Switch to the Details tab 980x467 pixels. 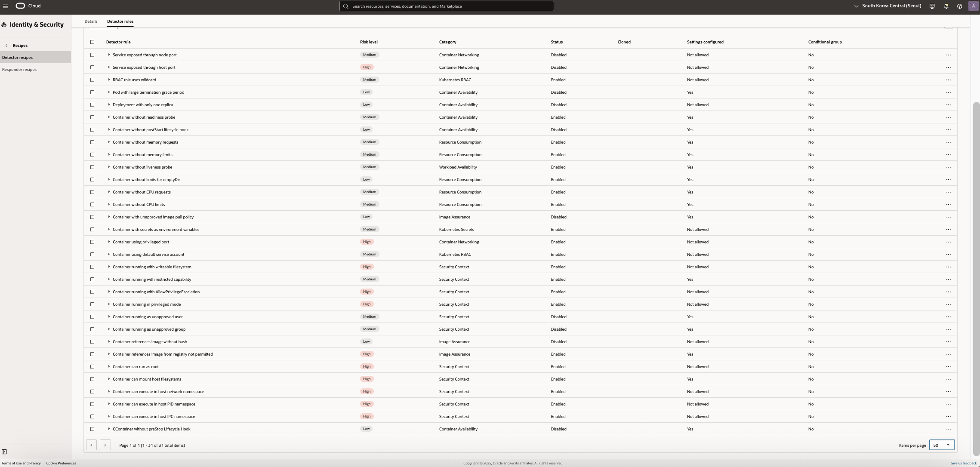91,22
